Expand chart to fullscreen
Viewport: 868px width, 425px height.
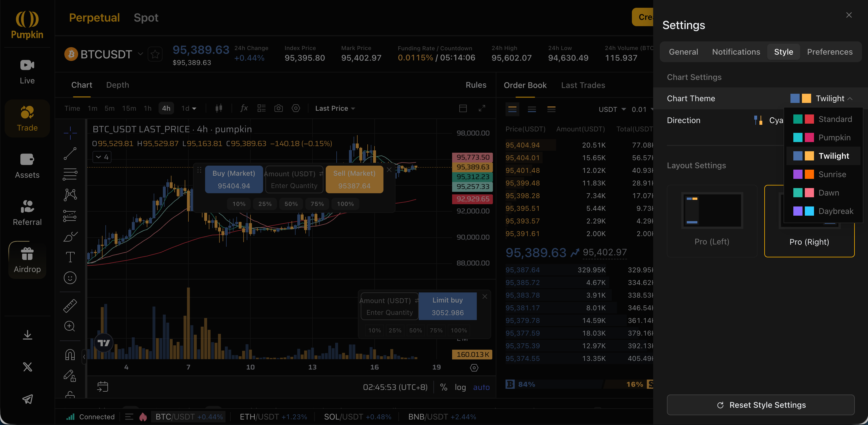pyautogui.click(x=482, y=108)
